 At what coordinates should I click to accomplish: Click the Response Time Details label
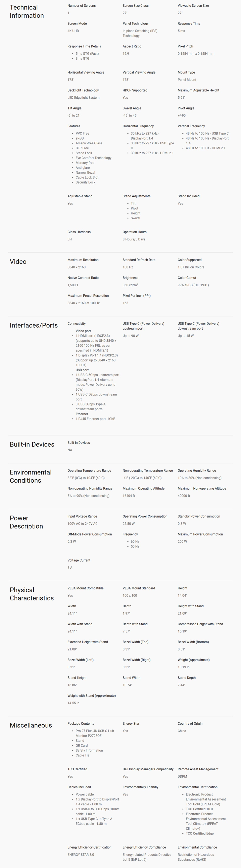tap(84, 47)
